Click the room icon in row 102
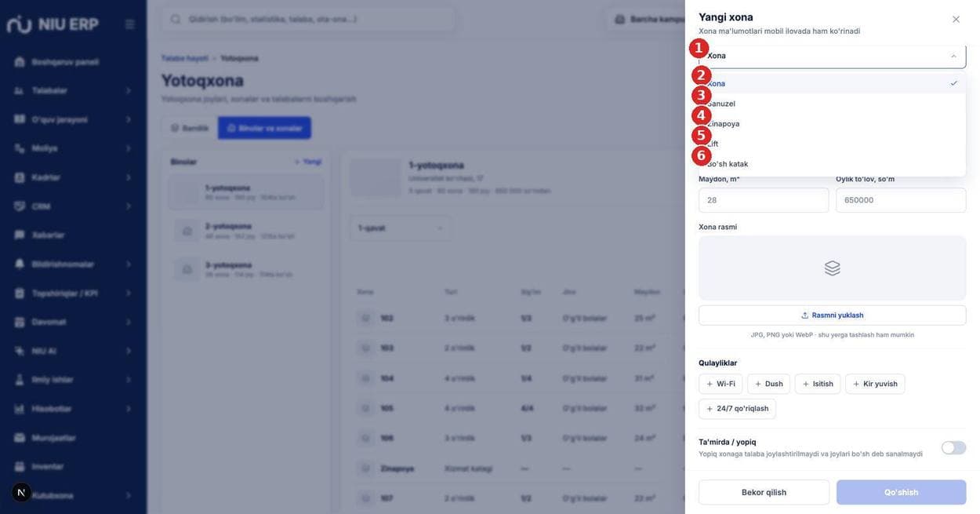 tap(365, 319)
